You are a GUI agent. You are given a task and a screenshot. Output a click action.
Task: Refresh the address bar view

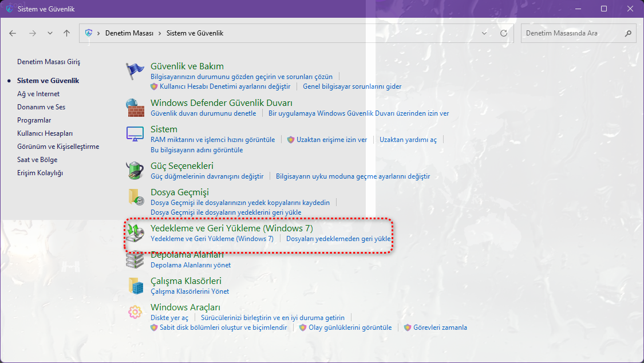504,33
